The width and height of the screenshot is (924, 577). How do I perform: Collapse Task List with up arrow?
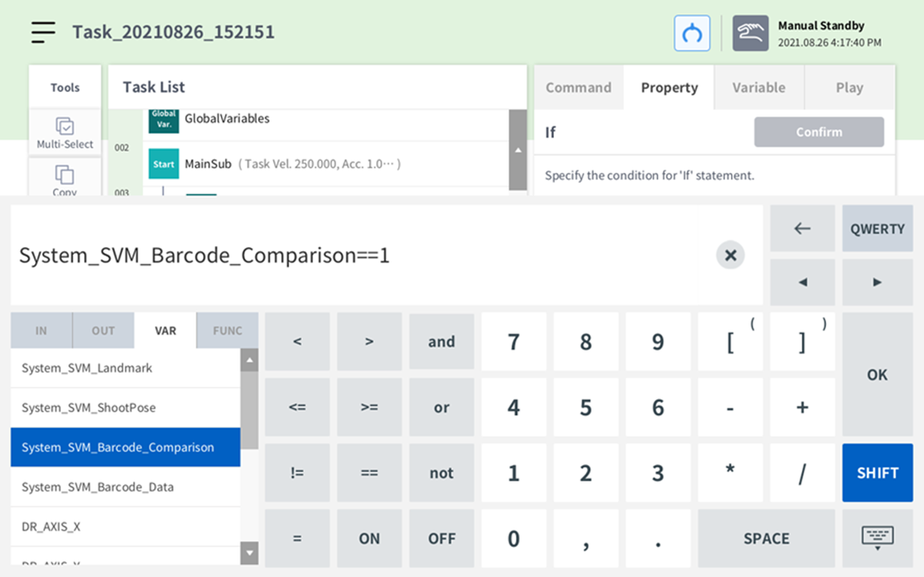517,150
